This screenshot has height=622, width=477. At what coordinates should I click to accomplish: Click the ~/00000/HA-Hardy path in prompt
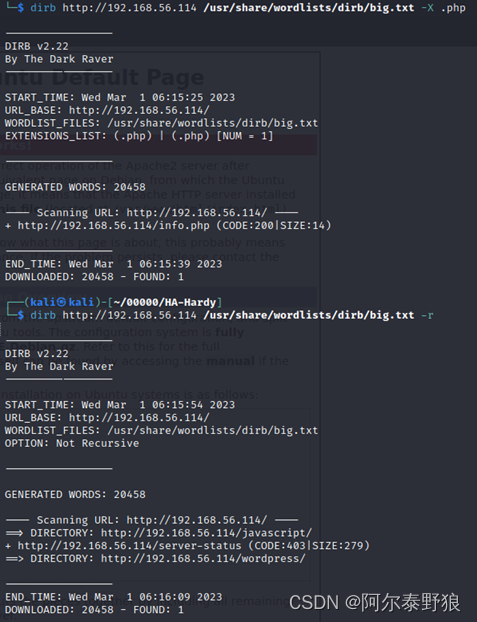tap(165, 302)
